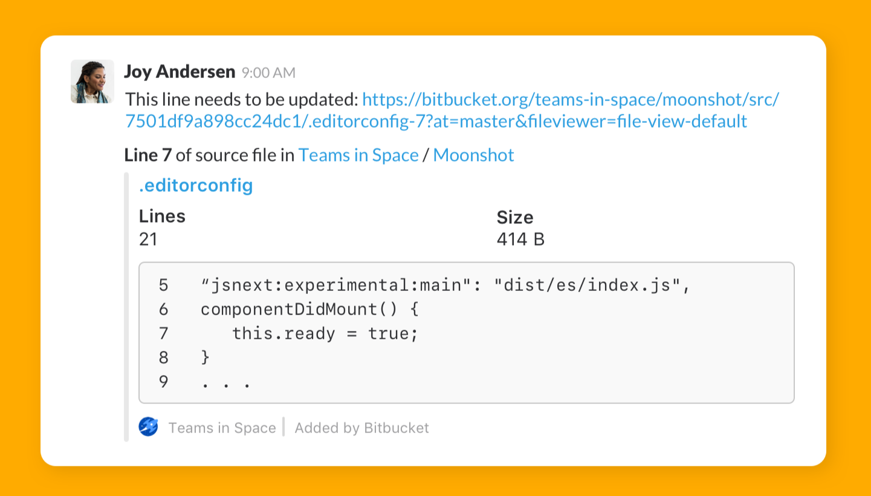Viewport: 871px width, 496px height.
Task: Click Joy Andersen's profile avatar
Action: point(92,82)
